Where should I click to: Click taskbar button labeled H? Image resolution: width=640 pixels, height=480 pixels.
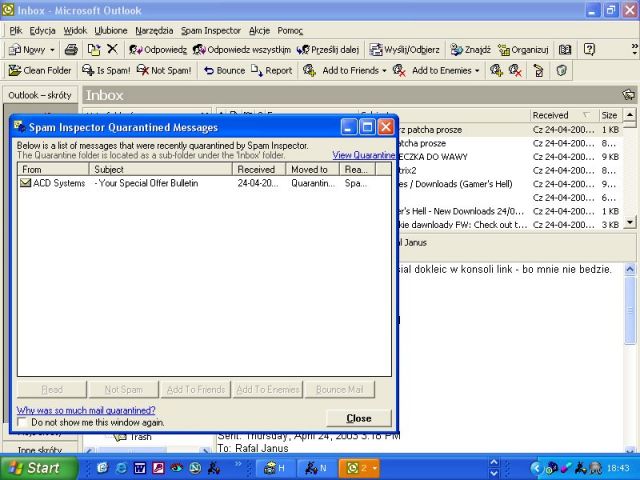click(x=274, y=468)
